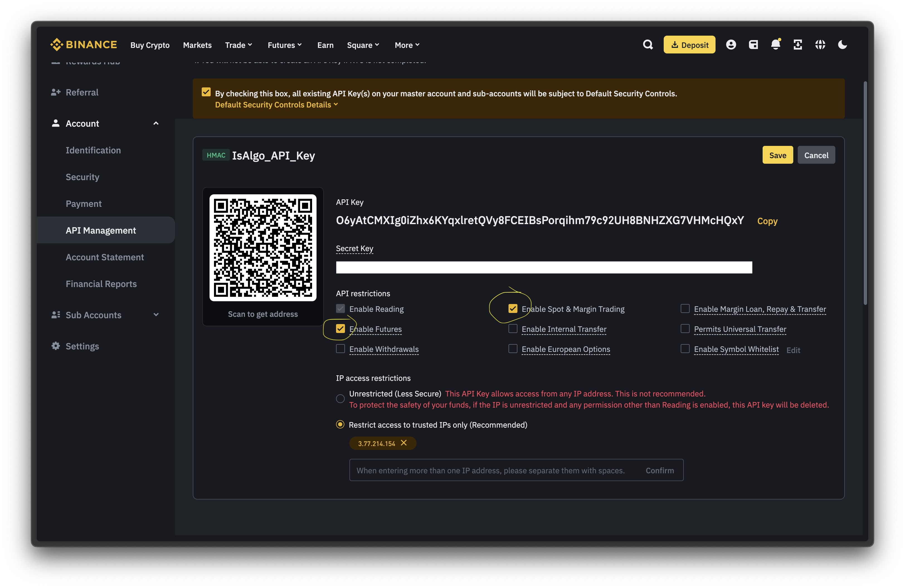Screen dimensions: 905x588
Task: Click the Referral sidebar icon
Action: click(x=56, y=92)
